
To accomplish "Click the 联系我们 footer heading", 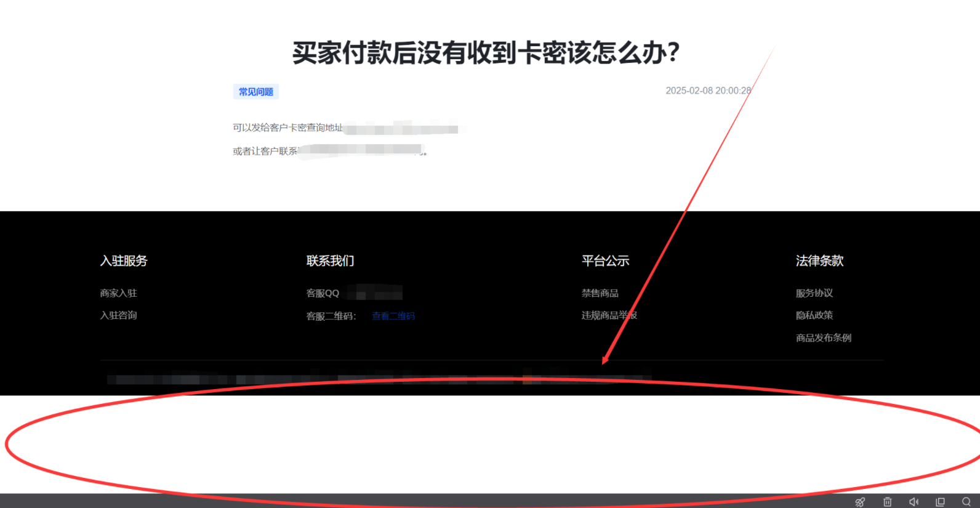I will tap(331, 261).
